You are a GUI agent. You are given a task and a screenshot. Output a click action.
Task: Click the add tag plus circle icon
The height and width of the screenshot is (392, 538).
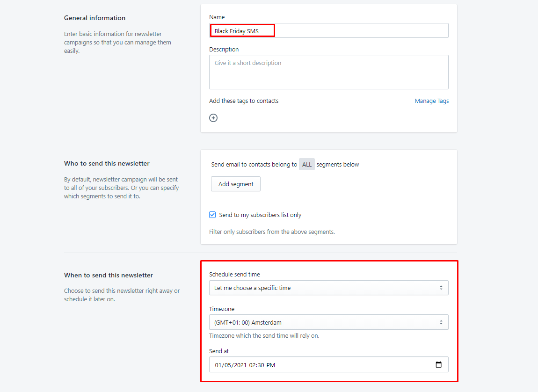(213, 118)
